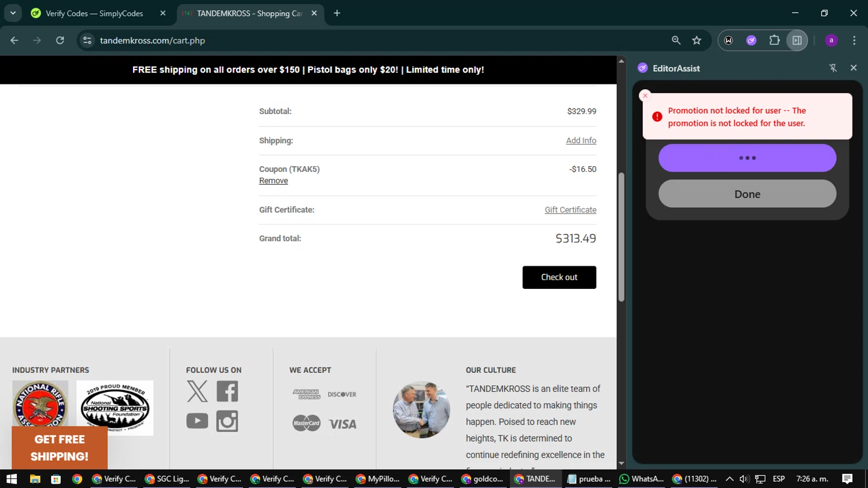Click the scrollbar up arrow

(x=621, y=61)
